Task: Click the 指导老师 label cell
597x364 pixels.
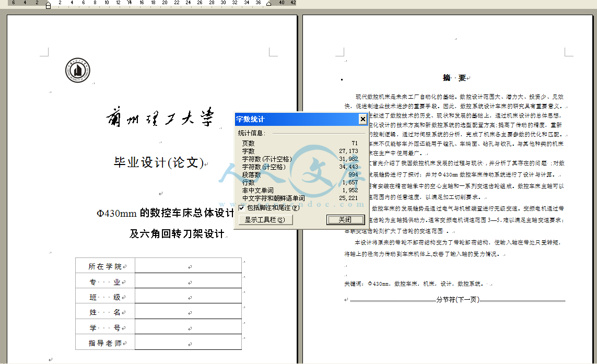Action: click(105, 342)
